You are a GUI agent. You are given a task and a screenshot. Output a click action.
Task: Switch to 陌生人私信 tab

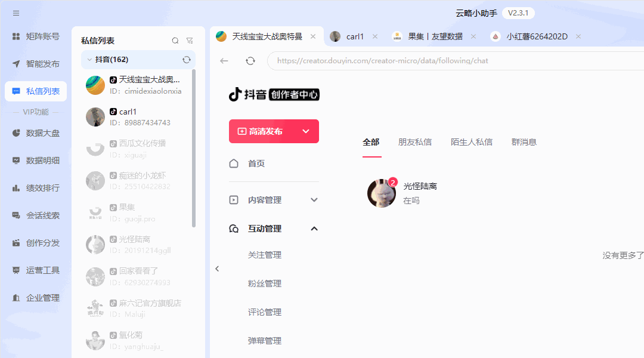472,142
